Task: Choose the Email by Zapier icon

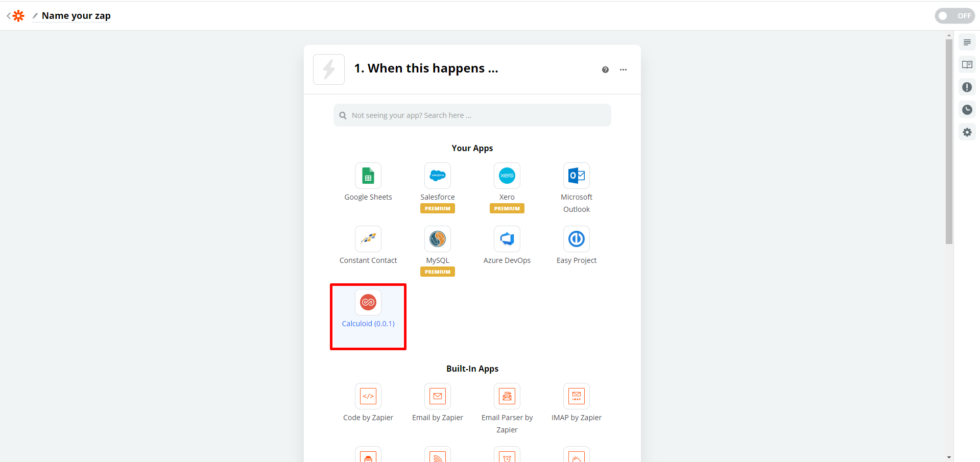Action: tap(438, 396)
